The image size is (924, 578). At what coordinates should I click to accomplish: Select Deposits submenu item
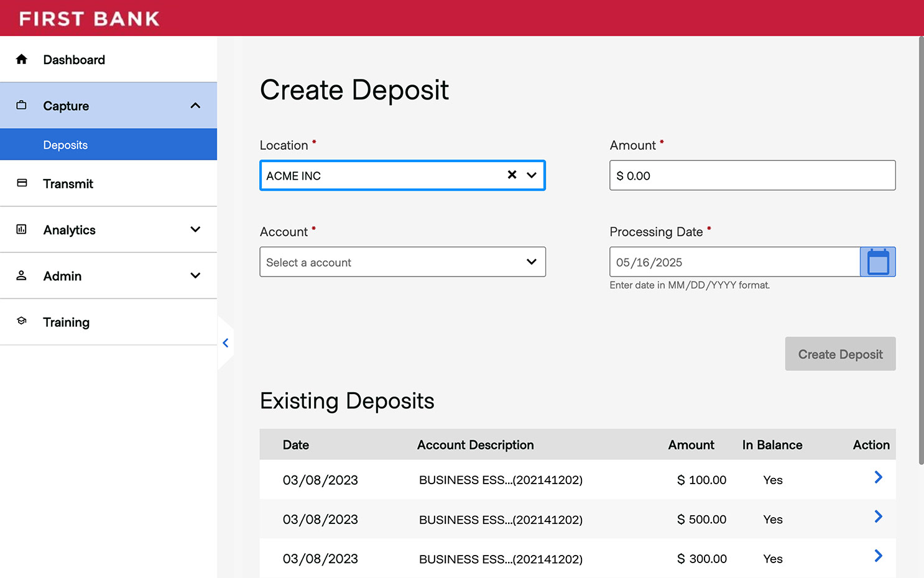coord(108,144)
